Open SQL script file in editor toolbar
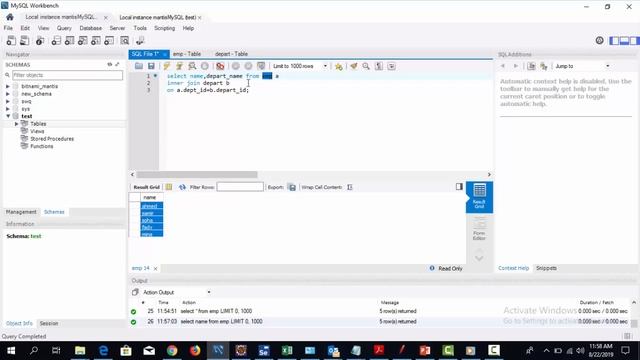 [139, 66]
